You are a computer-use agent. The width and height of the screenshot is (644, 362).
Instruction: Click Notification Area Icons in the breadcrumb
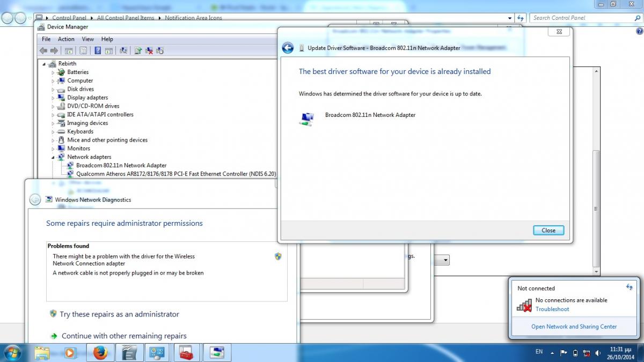pos(193,18)
